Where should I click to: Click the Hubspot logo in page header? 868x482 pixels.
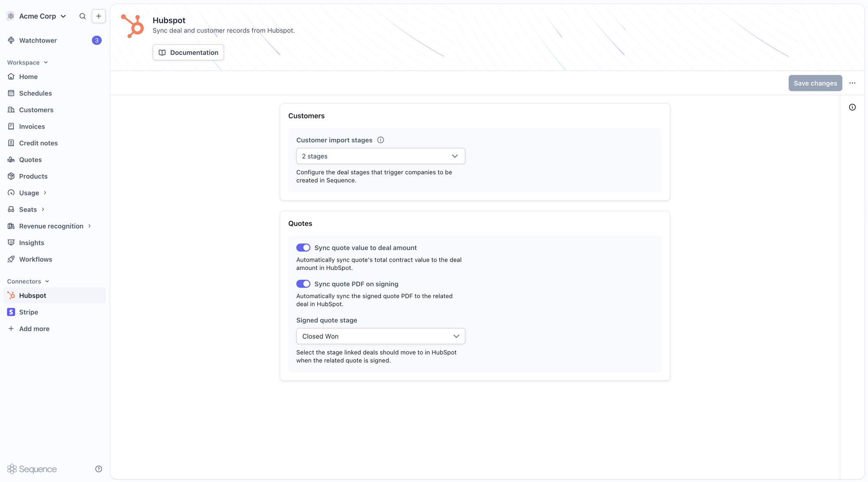132,26
